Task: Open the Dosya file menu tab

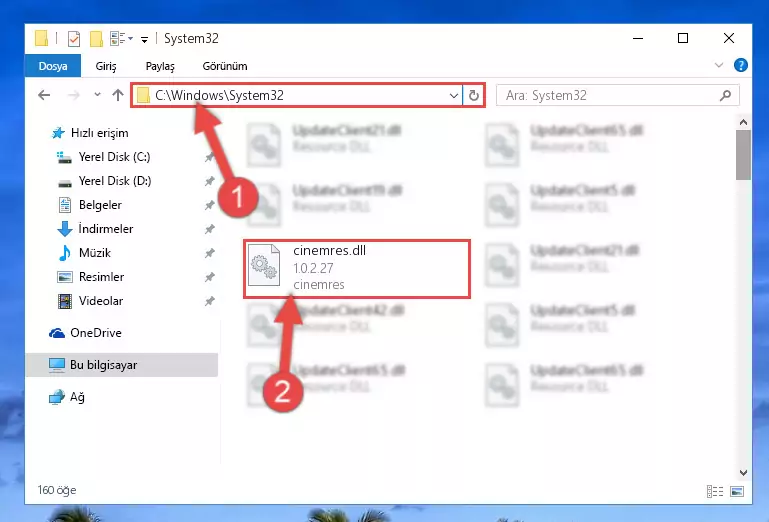Action: [x=52, y=66]
